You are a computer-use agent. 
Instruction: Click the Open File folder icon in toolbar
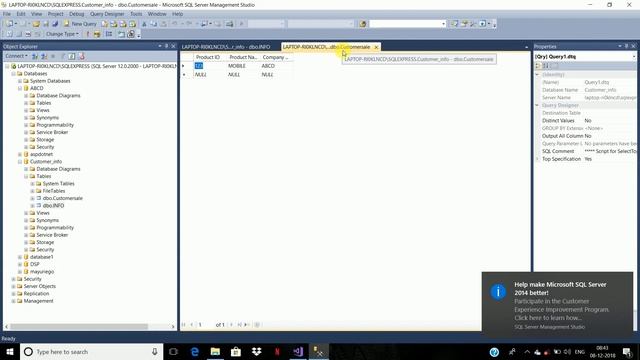coord(36,24)
